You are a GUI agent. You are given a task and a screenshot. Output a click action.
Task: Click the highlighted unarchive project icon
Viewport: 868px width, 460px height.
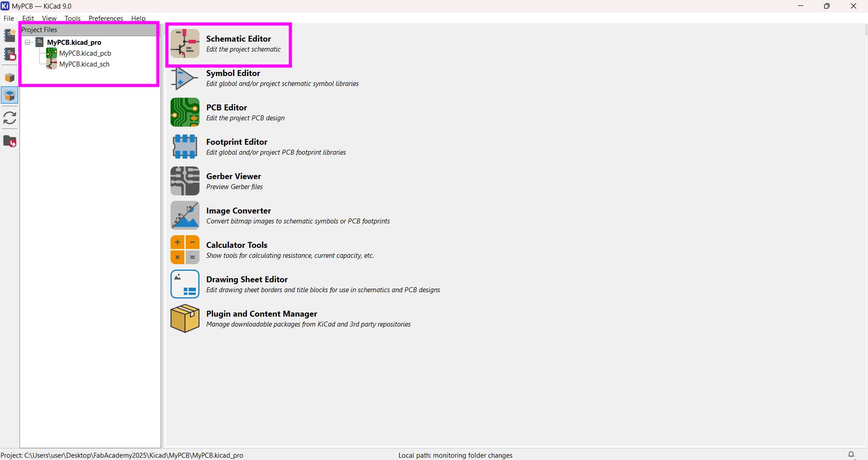click(9, 95)
